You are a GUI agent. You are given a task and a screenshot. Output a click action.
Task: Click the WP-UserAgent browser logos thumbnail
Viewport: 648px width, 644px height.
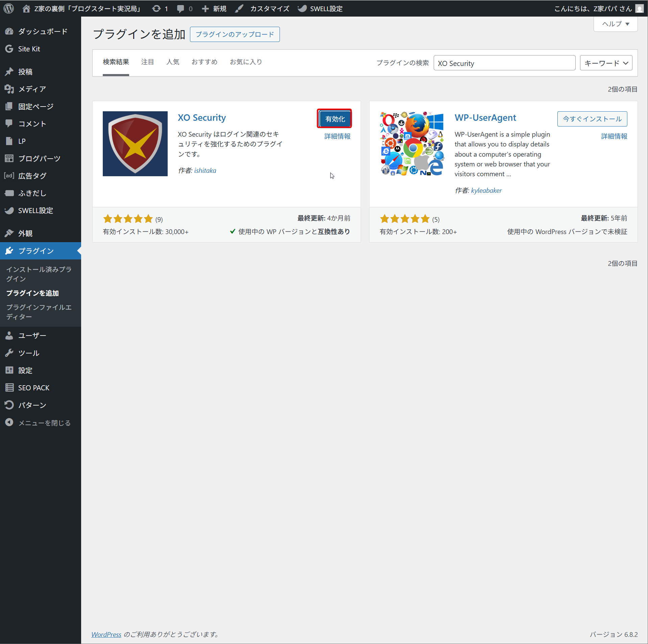(412, 144)
